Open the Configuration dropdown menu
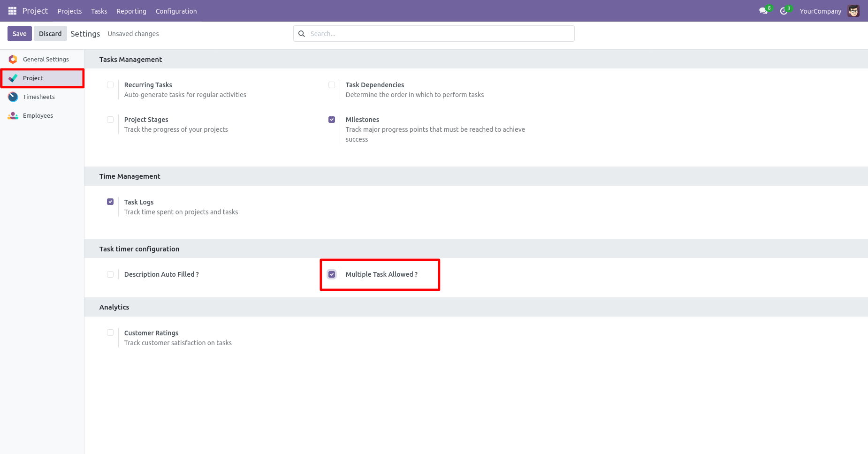This screenshot has width=868, height=454. [176, 11]
